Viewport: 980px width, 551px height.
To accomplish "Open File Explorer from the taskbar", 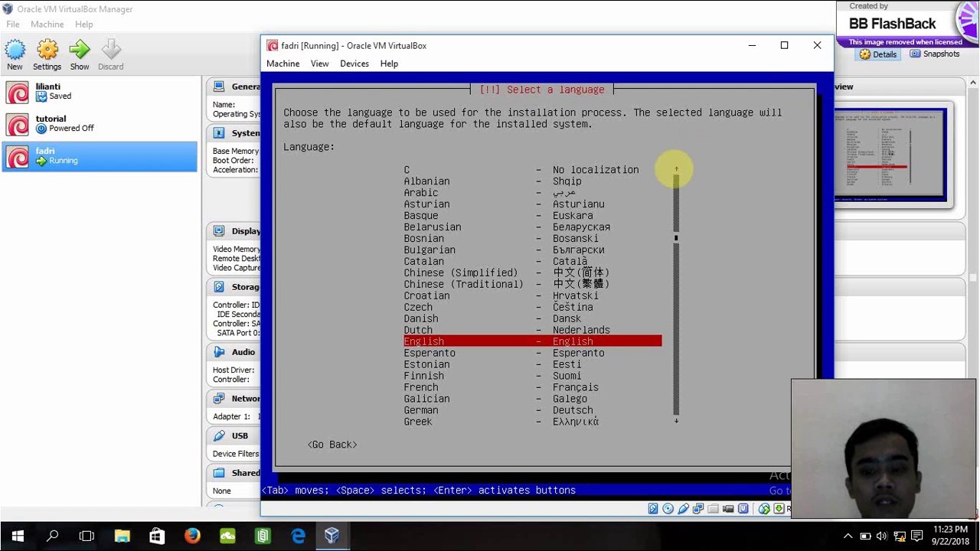I will pyautogui.click(x=122, y=536).
